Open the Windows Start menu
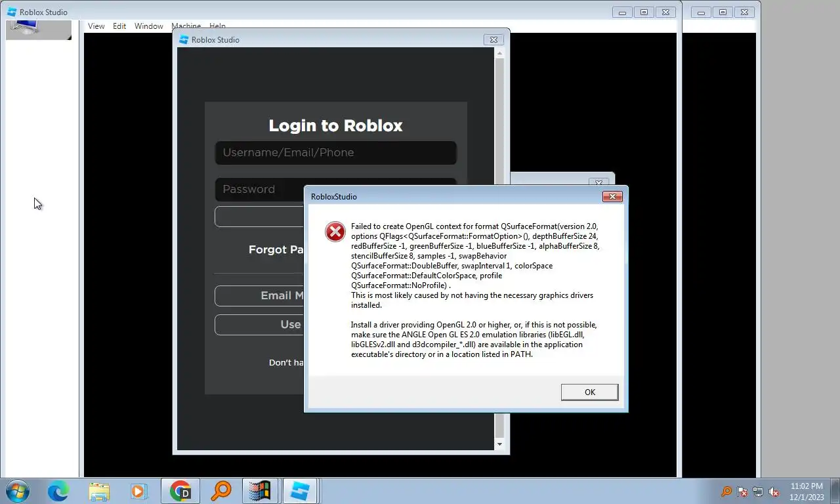This screenshot has height=504, width=840. tap(17, 491)
